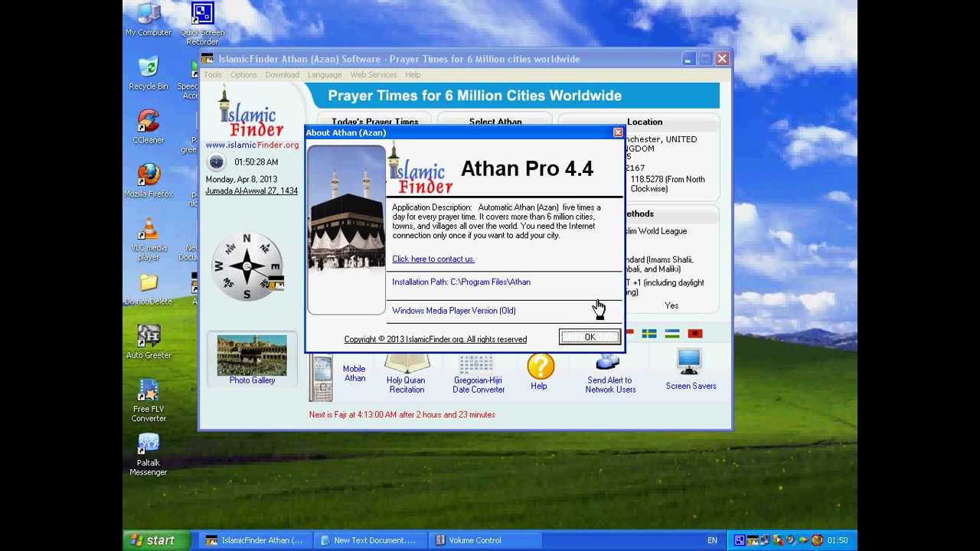Screen dimensions: 980x551
Task: Click the Qibla compass graphic
Action: coord(247,266)
